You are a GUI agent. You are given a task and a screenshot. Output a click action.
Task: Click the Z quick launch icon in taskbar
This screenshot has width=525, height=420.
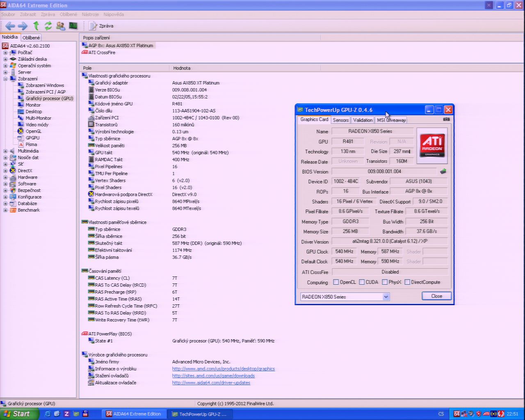coord(66,414)
